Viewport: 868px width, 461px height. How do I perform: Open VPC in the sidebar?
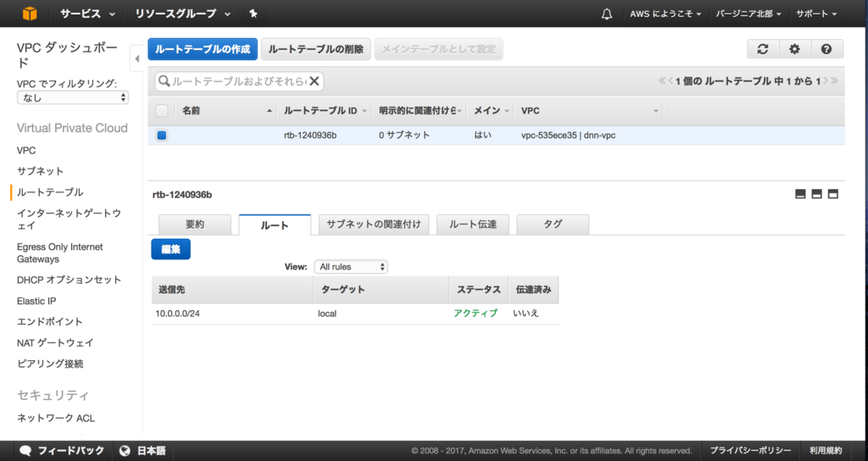point(26,151)
